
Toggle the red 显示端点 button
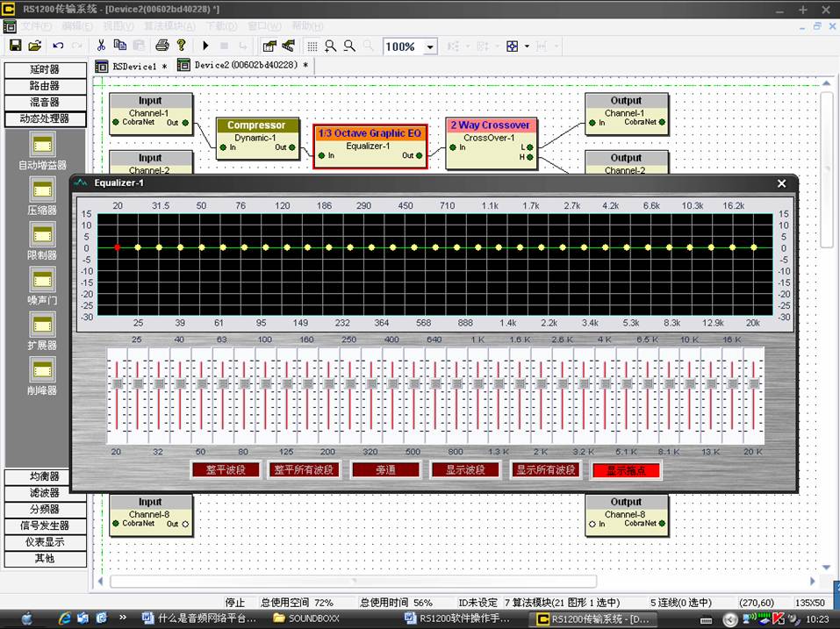coord(625,470)
